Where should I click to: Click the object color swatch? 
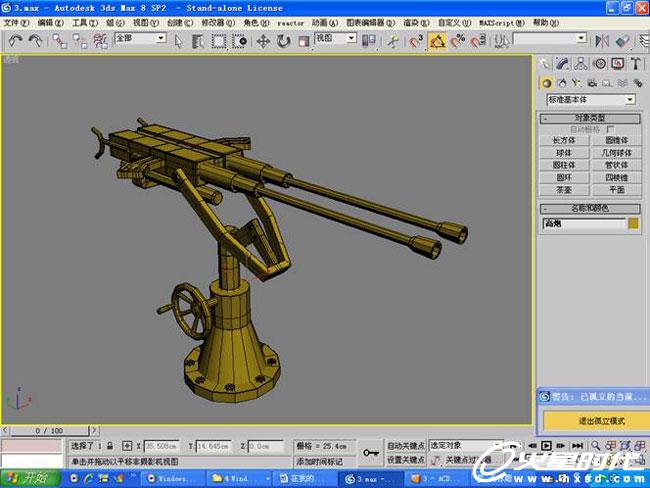pyautogui.click(x=633, y=223)
